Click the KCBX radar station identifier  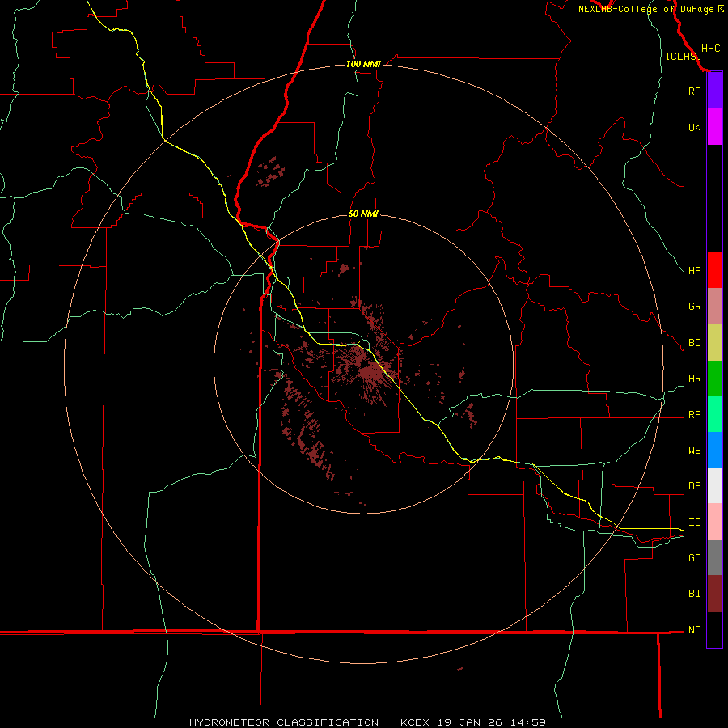[x=415, y=722]
